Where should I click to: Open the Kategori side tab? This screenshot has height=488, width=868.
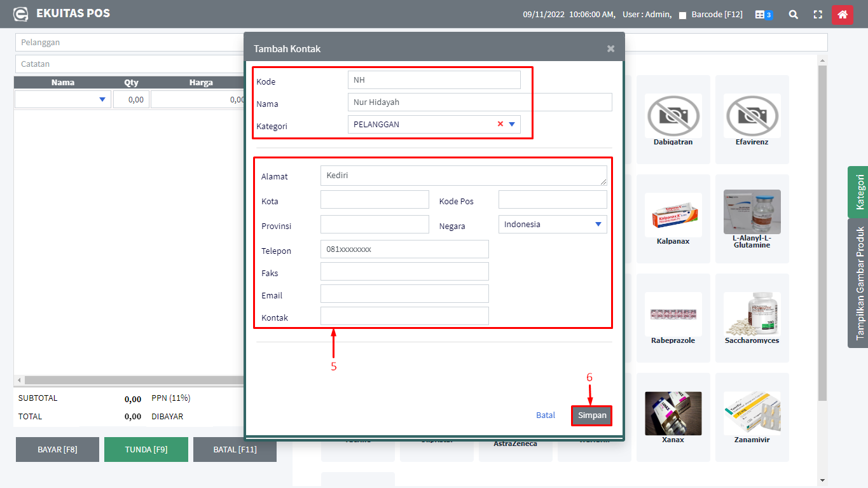tap(858, 192)
